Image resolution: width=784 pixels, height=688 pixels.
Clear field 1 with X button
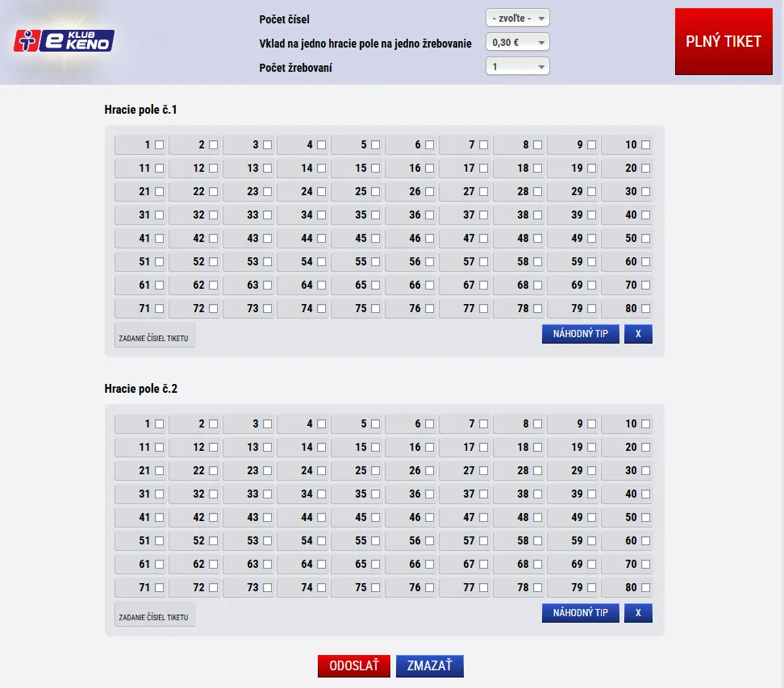pos(637,334)
